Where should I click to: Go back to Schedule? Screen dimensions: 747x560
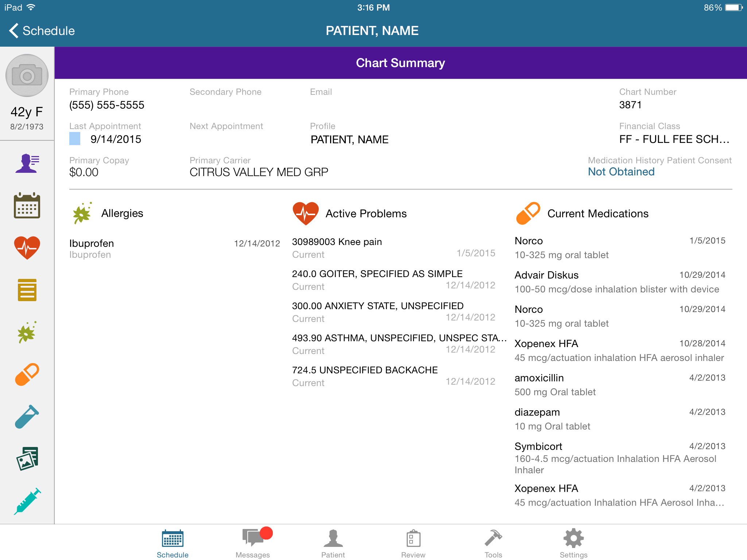[42, 31]
